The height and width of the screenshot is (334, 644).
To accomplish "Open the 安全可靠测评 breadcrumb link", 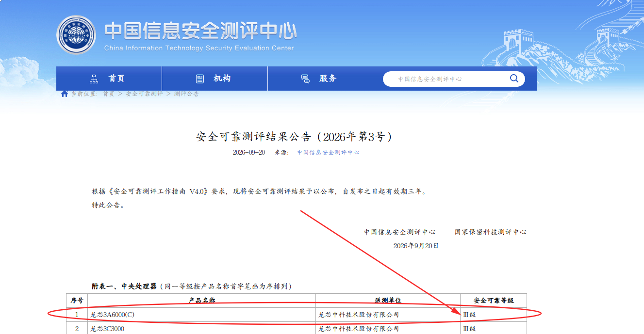I will (x=144, y=94).
